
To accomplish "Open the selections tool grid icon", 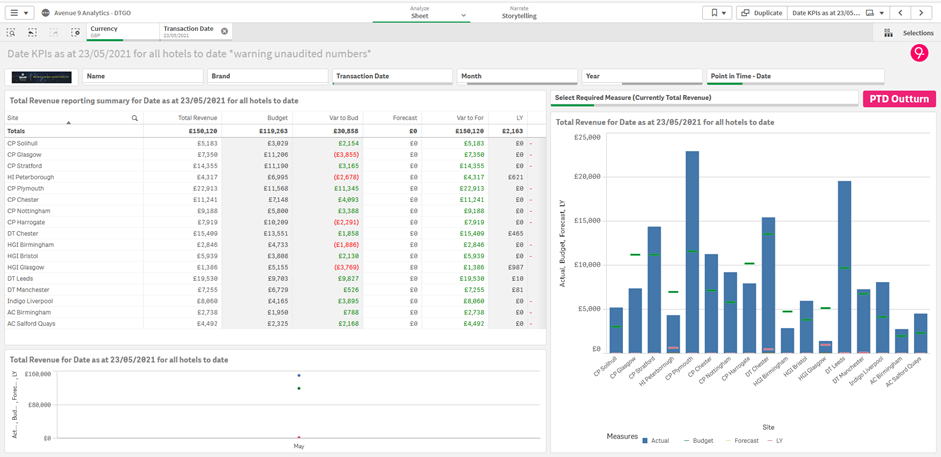I will coord(888,33).
